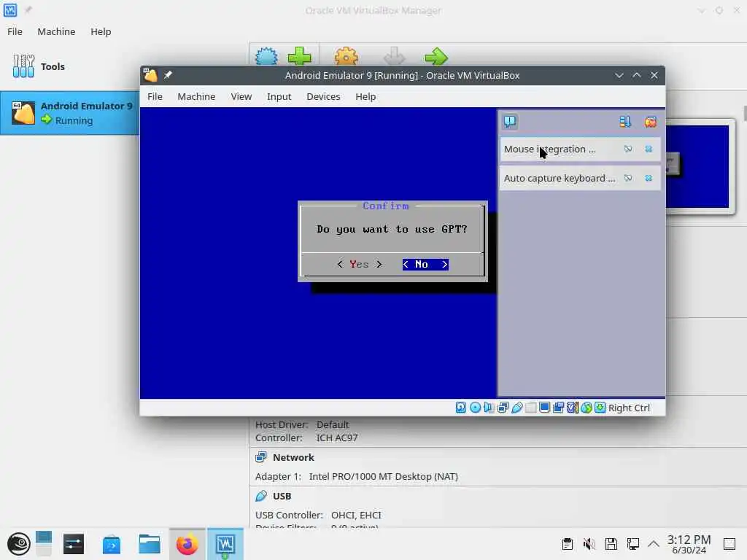Viewport: 747px width, 560px height.
Task: Click the recording indicator in VM status bar
Action: (x=558, y=408)
